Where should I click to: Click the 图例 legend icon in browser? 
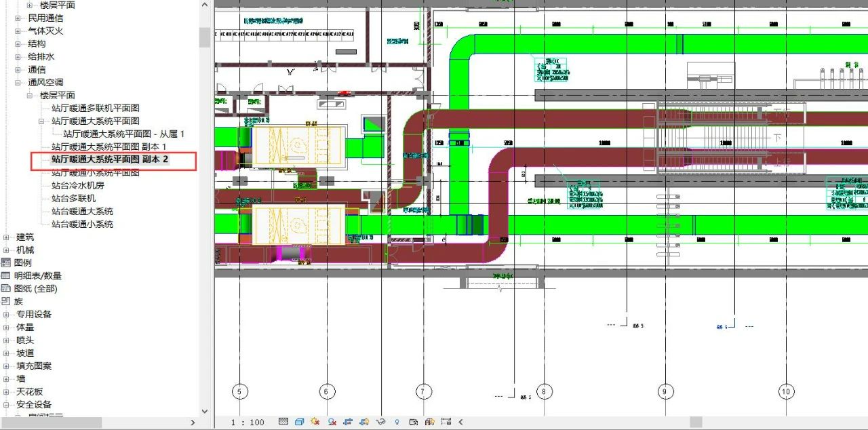point(6,262)
